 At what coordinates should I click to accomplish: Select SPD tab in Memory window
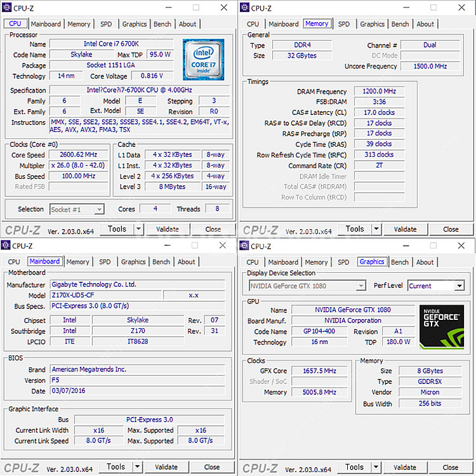[x=343, y=24]
